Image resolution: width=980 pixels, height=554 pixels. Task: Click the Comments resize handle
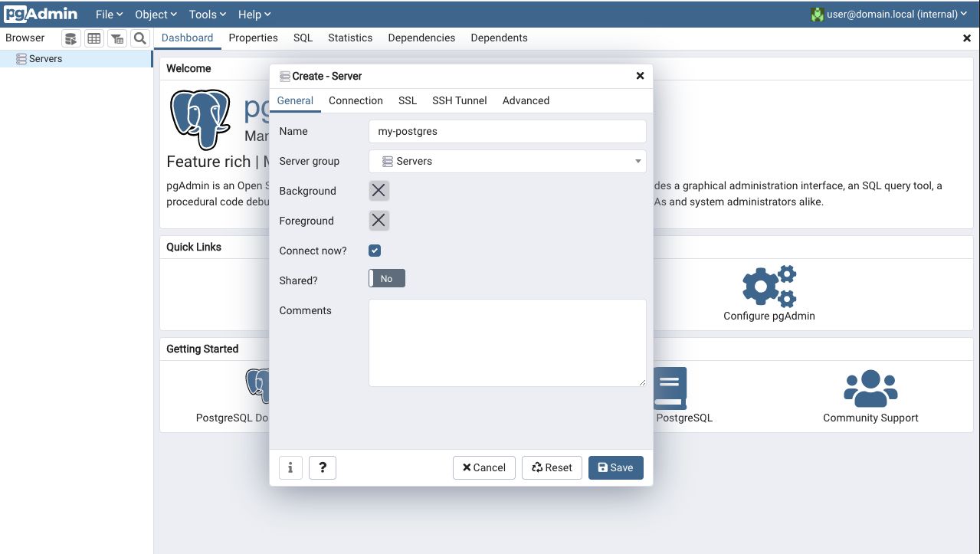[x=642, y=382]
